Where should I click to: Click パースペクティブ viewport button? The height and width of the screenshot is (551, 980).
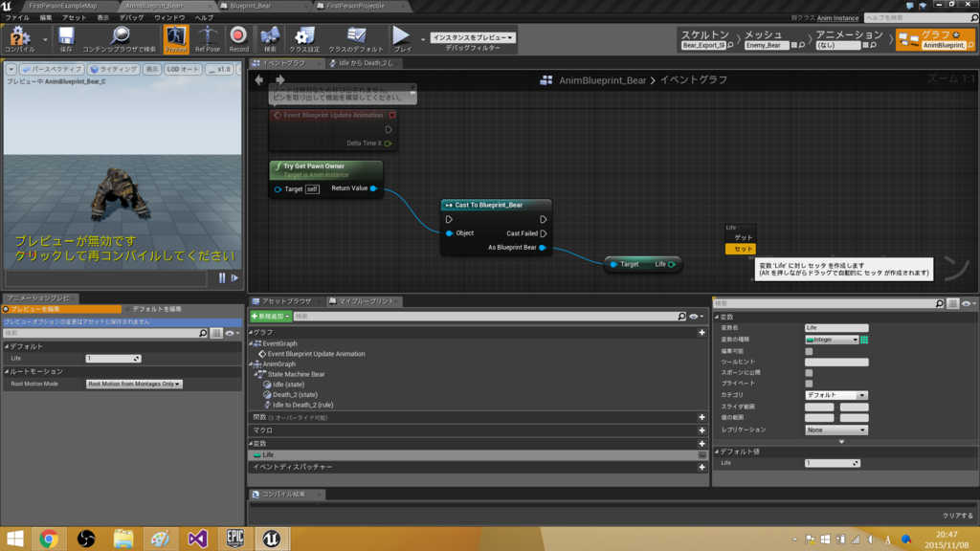coord(52,69)
